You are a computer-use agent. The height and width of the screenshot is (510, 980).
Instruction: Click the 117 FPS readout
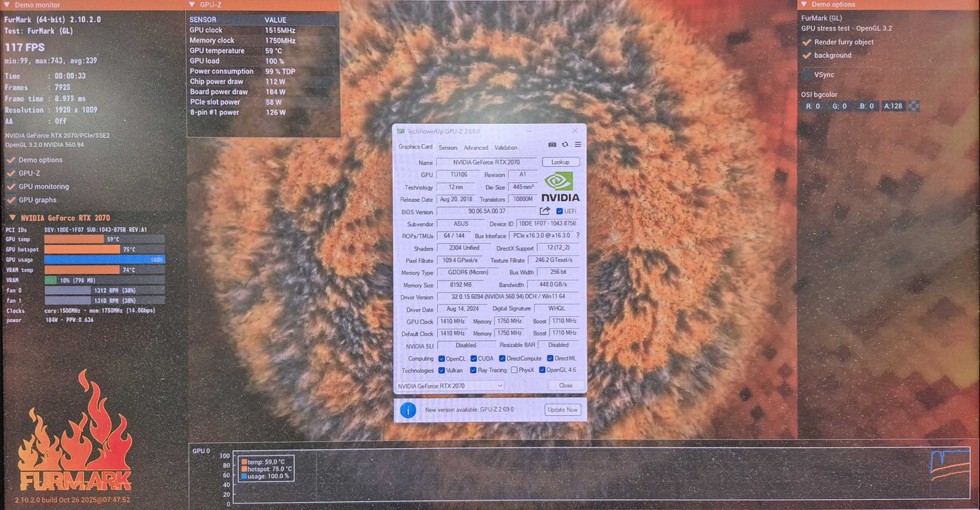click(x=25, y=47)
